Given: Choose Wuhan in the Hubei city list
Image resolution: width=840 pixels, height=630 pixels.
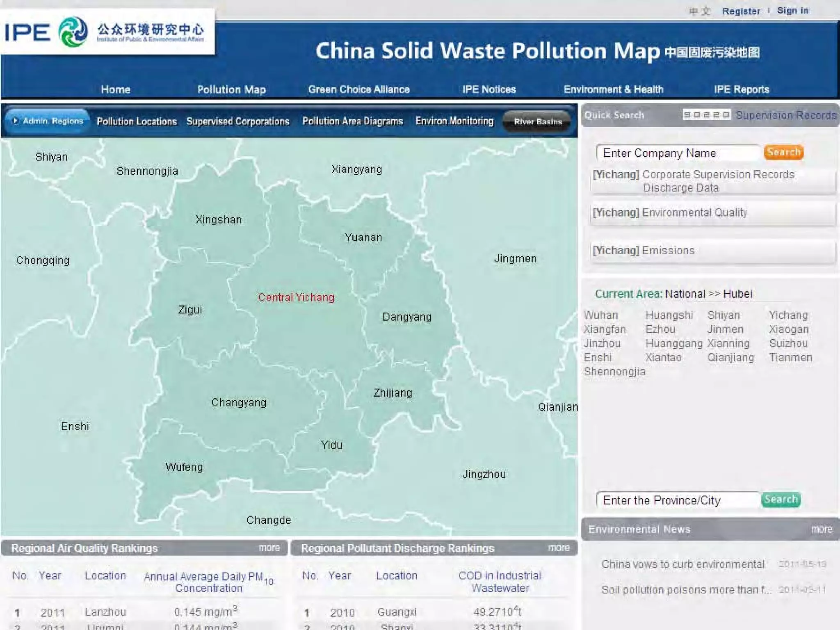Looking at the screenshot, I should pos(600,315).
